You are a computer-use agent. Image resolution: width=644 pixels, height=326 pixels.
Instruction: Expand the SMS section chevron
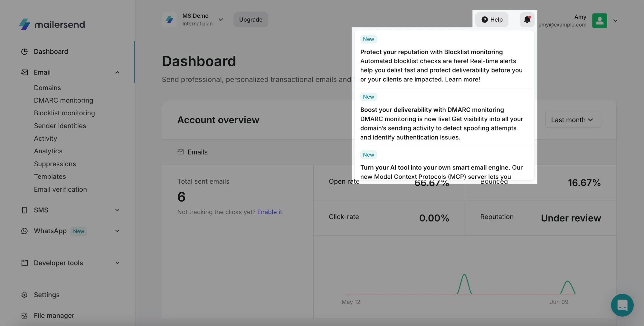(x=118, y=210)
